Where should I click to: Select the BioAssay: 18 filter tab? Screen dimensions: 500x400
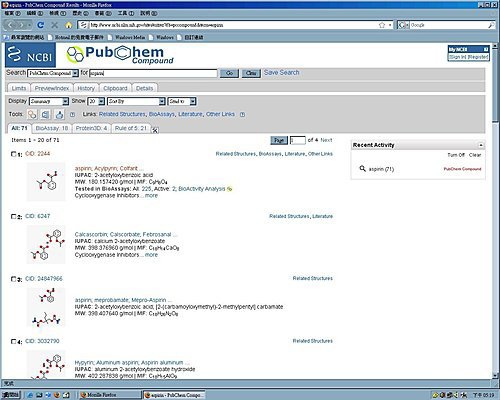tap(52, 128)
